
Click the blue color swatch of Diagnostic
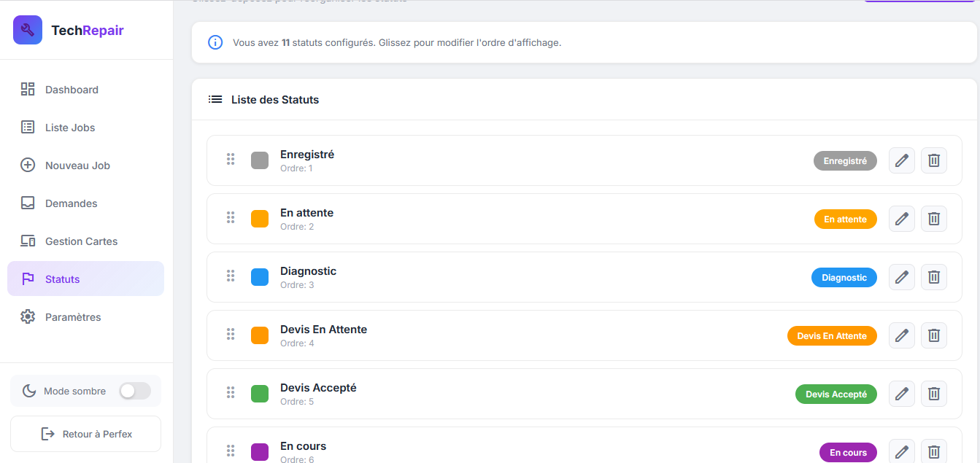click(x=259, y=276)
